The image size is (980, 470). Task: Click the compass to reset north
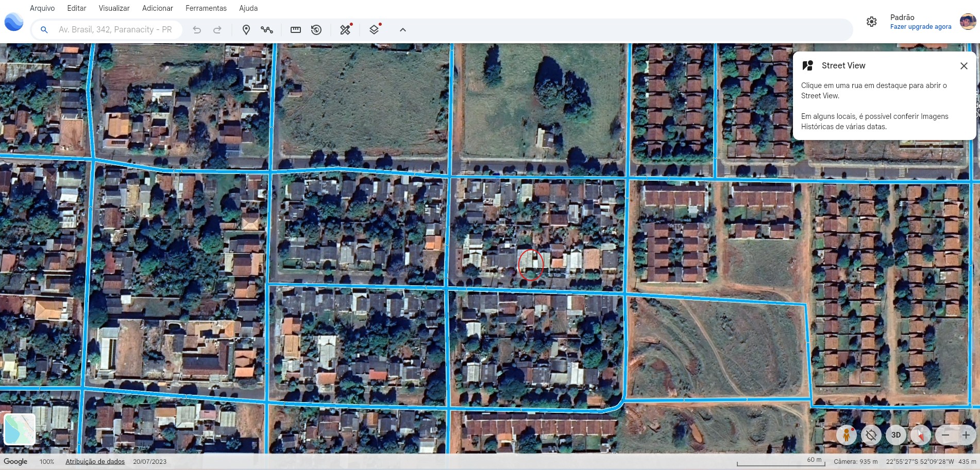[x=920, y=435]
